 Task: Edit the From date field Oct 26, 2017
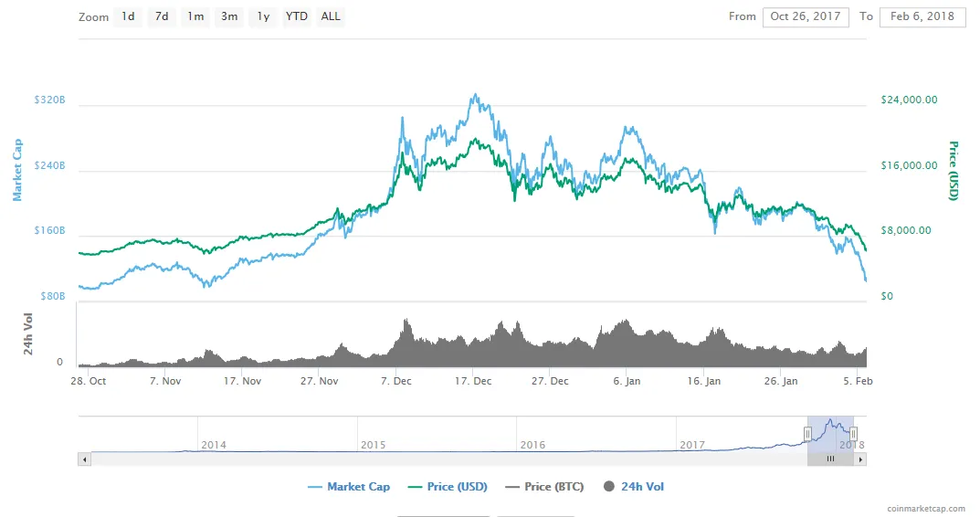click(806, 16)
